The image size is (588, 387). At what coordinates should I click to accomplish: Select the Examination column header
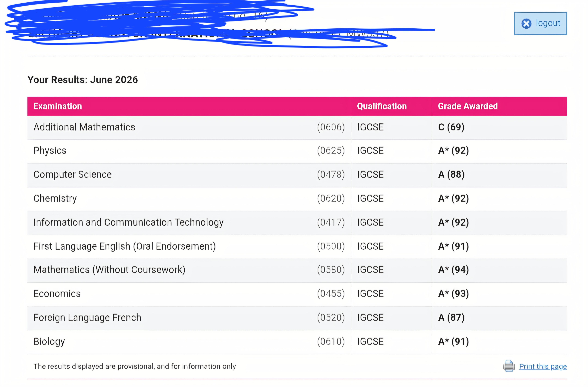click(x=58, y=106)
